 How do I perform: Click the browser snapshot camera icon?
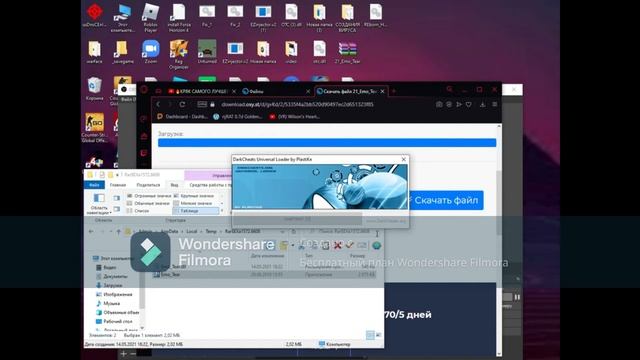[x=439, y=104]
